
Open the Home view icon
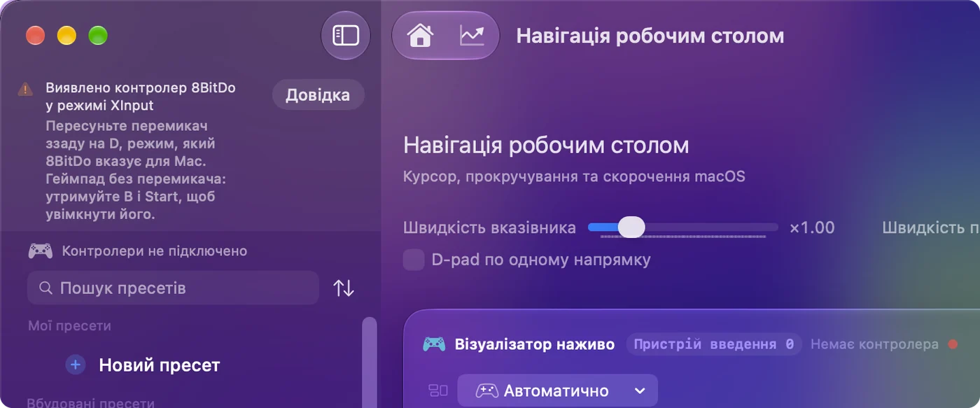point(420,35)
